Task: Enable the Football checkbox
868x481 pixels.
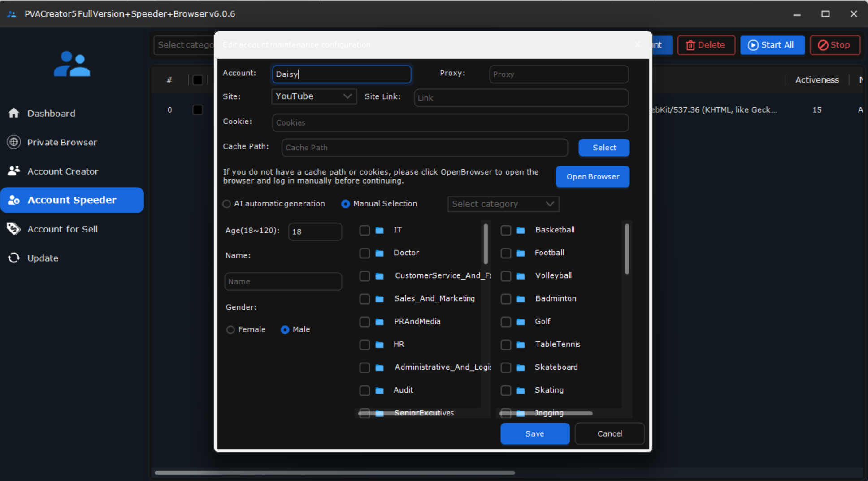Action: tap(506, 253)
